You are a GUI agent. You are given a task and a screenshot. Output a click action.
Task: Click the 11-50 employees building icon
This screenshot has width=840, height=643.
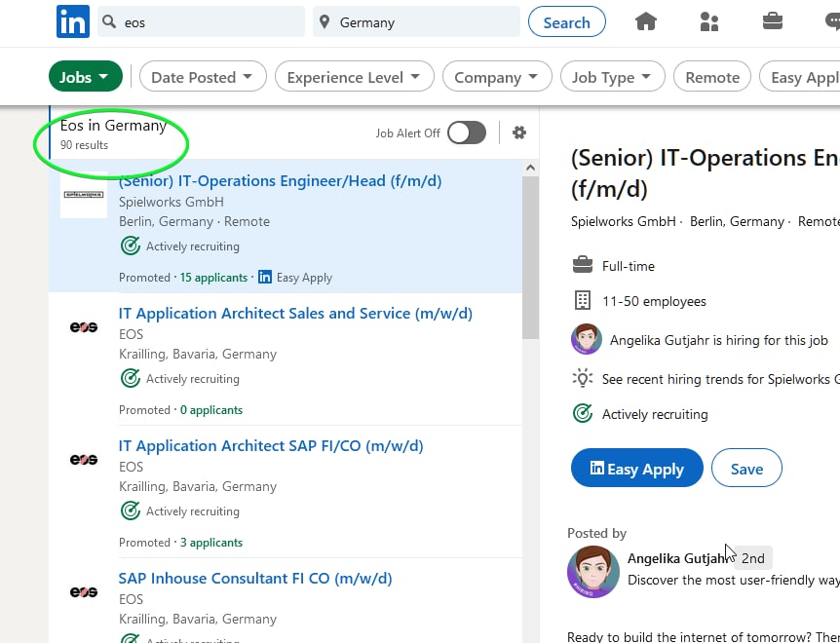pyautogui.click(x=583, y=300)
